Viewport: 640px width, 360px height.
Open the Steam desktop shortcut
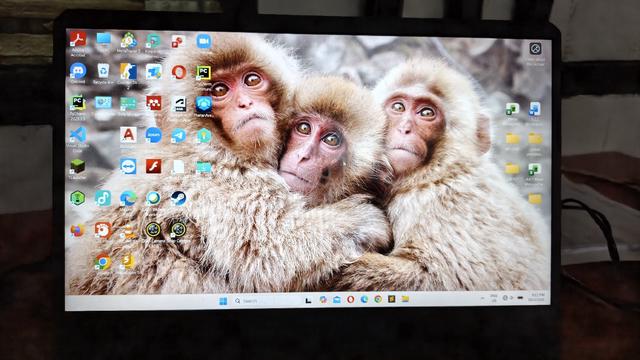[178, 198]
